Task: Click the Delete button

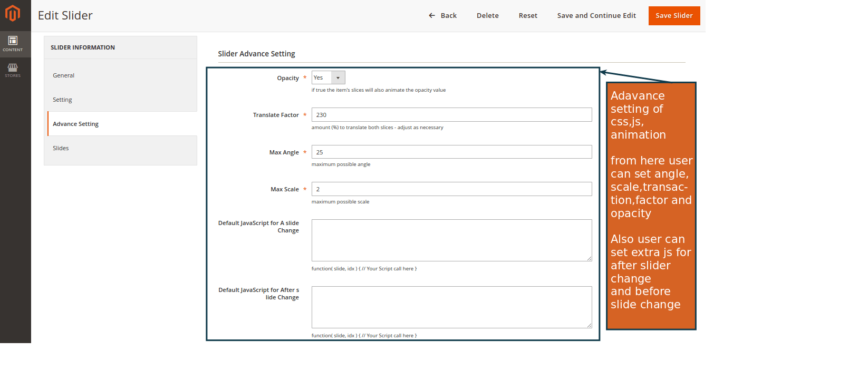Action: click(x=487, y=16)
